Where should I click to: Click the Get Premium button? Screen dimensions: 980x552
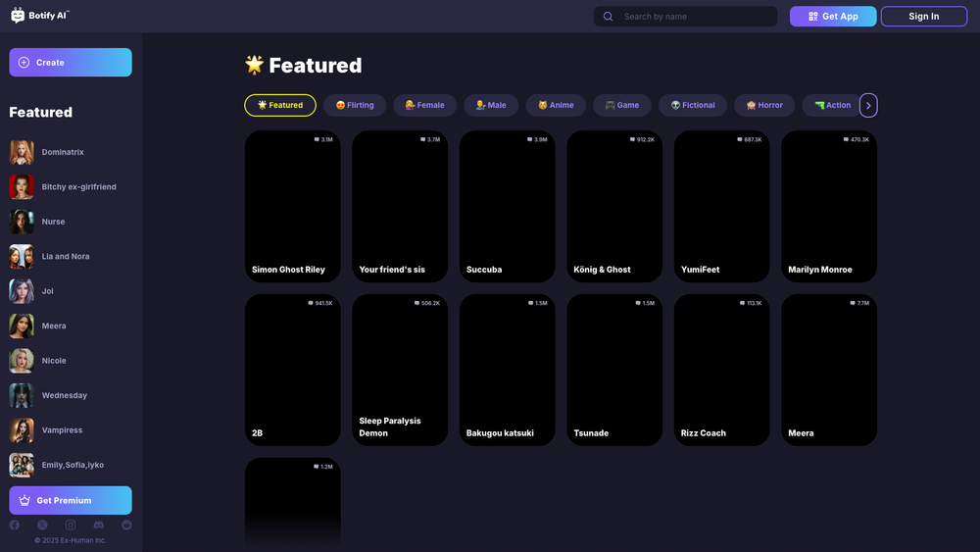(71, 500)
